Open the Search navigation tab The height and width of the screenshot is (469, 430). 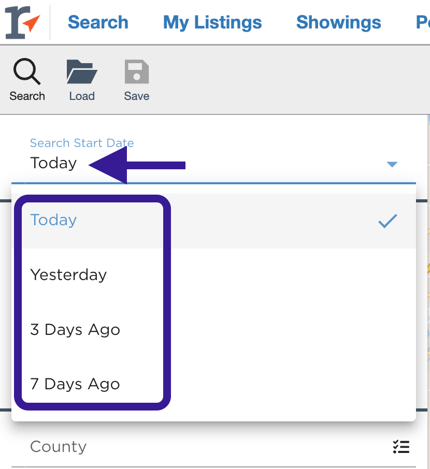98,22
